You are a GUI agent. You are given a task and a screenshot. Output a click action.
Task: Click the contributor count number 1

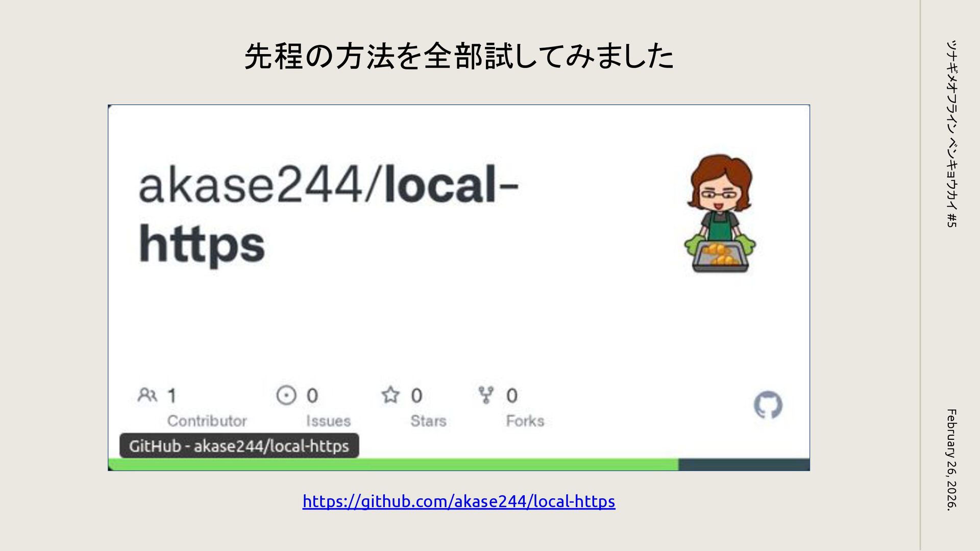pyautogui.click(x=172, y=395)
